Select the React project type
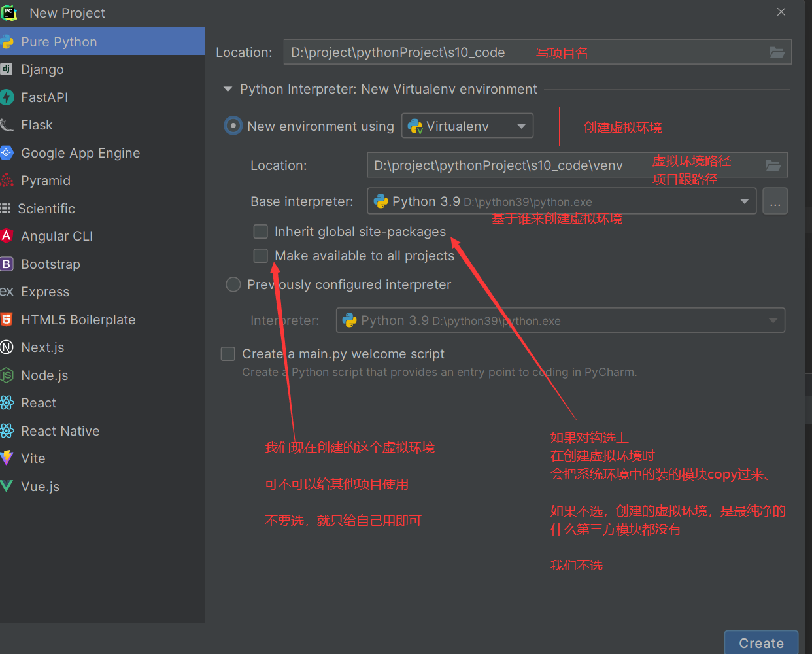This screenshot has height=654, width=812. (x=102, y=403)
